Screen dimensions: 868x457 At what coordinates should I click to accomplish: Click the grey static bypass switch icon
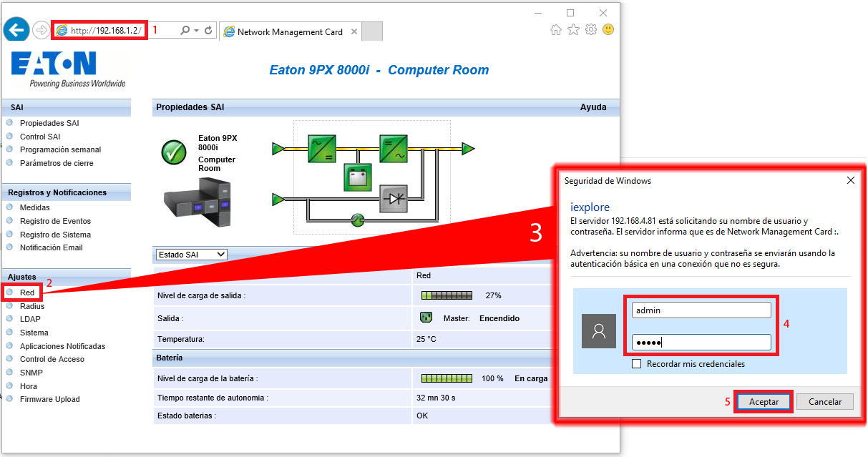[393, 197]
